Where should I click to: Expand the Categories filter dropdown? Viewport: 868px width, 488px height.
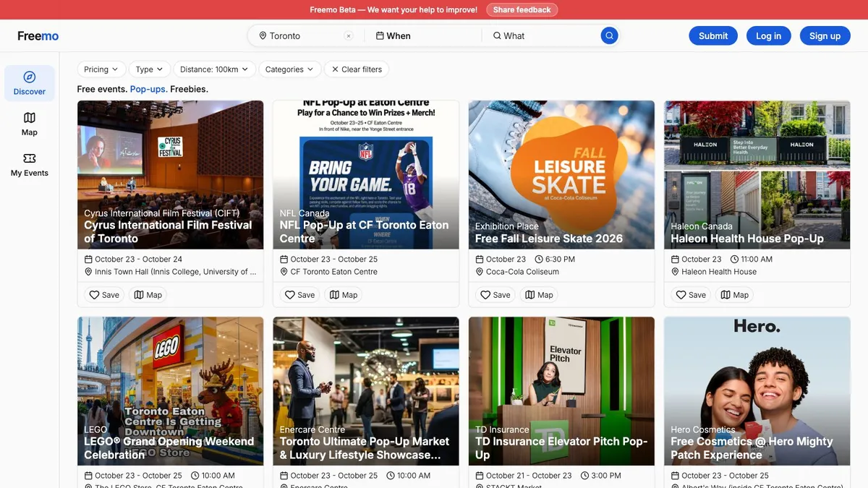coord(289,69)
